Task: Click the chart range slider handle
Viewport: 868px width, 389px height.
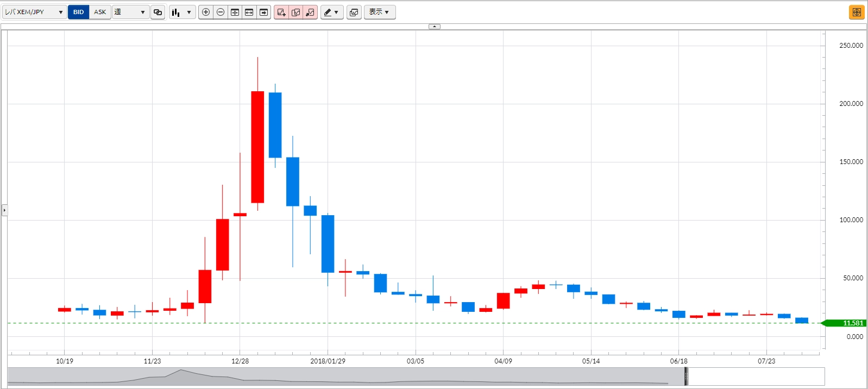Action: pos(686,376)
